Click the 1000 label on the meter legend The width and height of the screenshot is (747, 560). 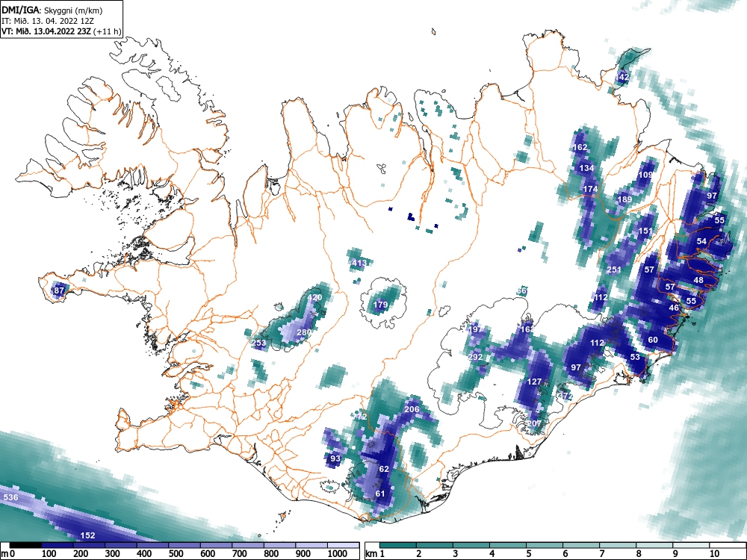click(x=337, y=554)
